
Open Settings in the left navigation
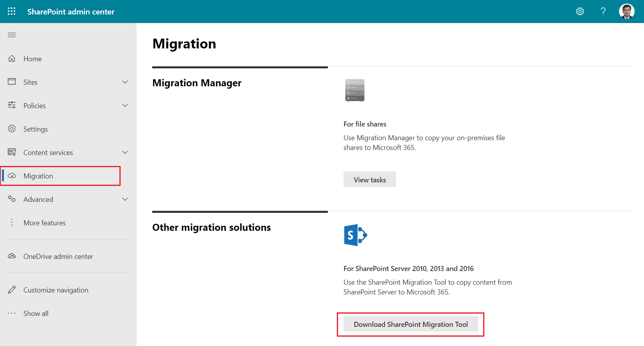[36, 129]
